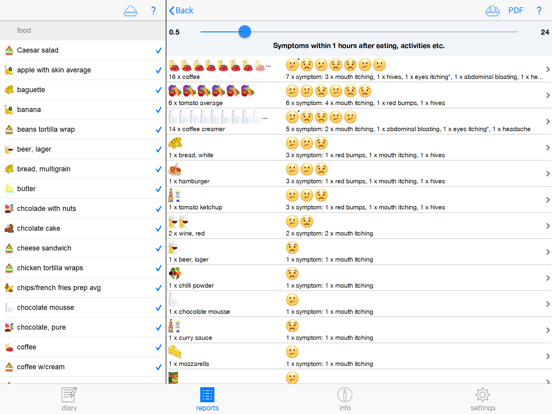Click the chcolate cake icon
The height and width of the screenshot is (414, 552).
coord(9,228)
